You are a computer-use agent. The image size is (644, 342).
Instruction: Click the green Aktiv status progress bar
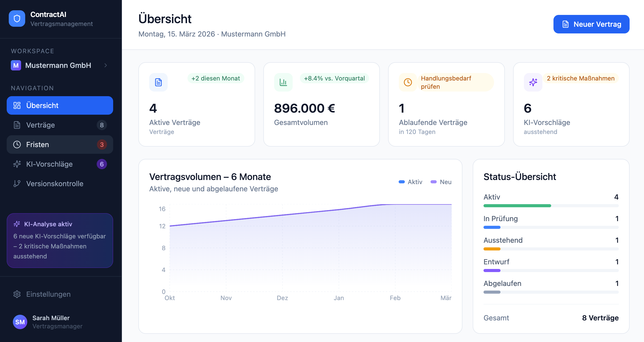tap(517, 206)
